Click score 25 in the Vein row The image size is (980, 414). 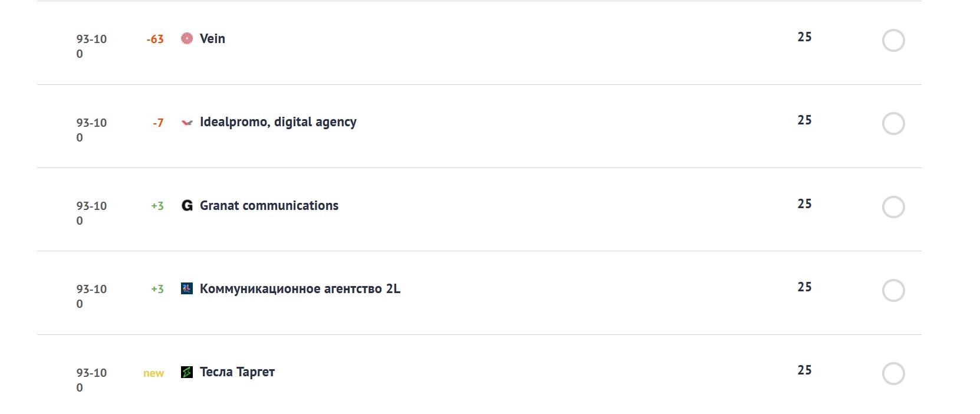pyautogui.click(x=804, y=37)
